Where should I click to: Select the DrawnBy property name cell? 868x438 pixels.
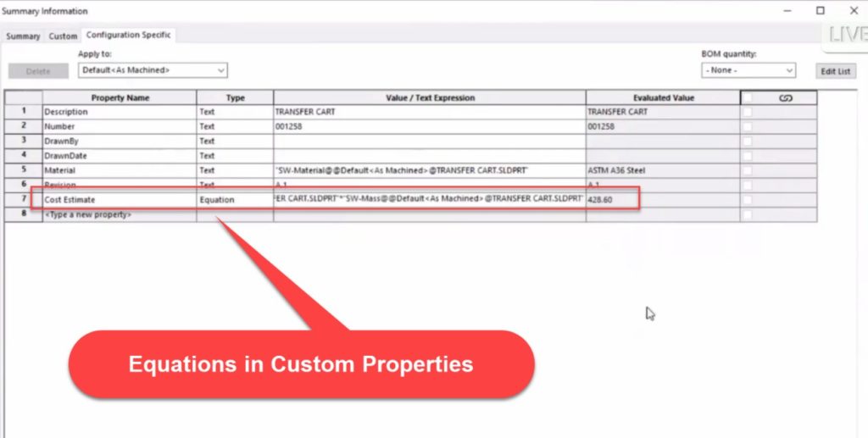pos(120,141)
